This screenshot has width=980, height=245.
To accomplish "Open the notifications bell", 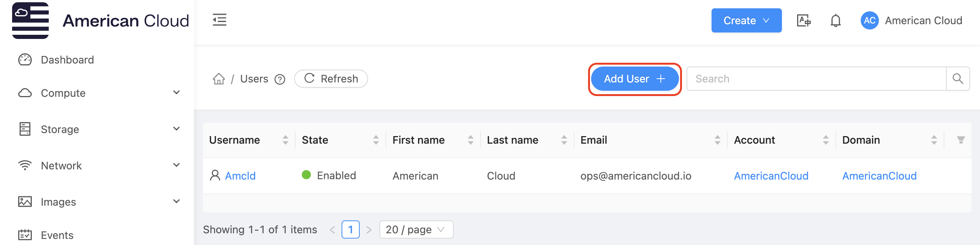I will [x=835, y=20].
